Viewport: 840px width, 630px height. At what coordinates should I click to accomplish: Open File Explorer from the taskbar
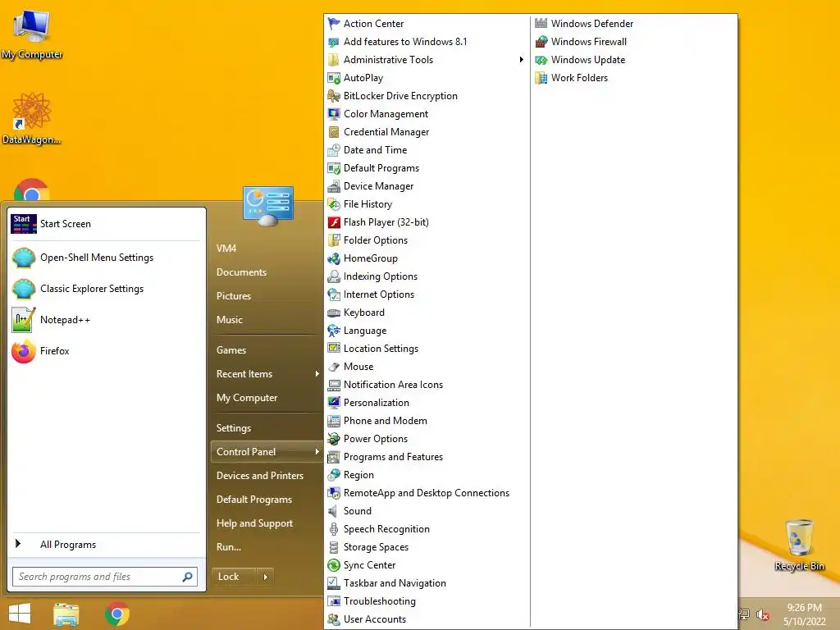[66, 614]
